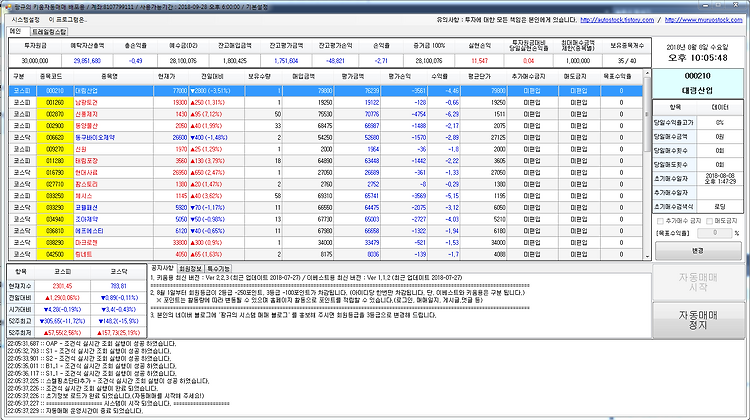Viewport: 750px width, 420px height.
Task: Select the 특수기능 tab
Action: [x=219, y=269]
